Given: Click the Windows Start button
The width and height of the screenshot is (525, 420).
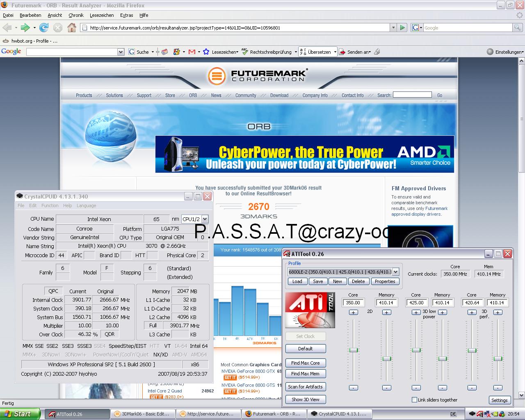Looking at the screenshot, I should point(20,414).
